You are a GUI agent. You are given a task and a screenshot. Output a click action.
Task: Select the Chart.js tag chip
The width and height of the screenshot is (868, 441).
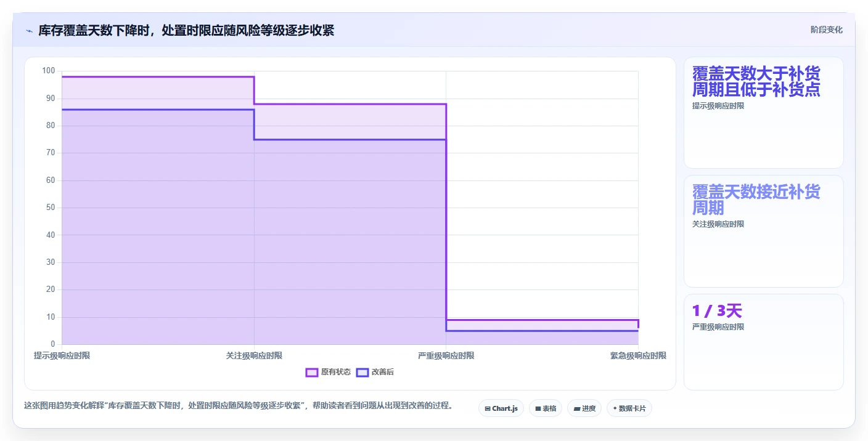(x=501, y=408)
